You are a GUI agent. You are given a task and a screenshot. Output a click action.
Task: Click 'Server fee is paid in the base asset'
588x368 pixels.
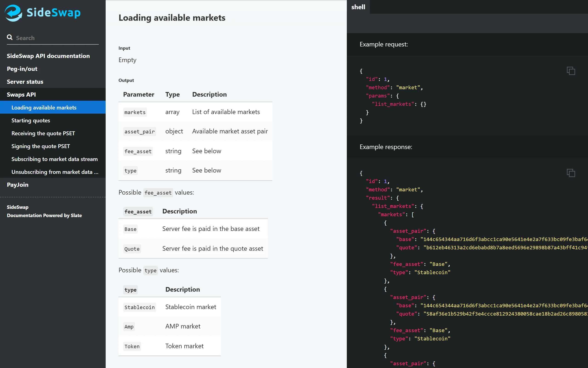click(x=211, y=229)
